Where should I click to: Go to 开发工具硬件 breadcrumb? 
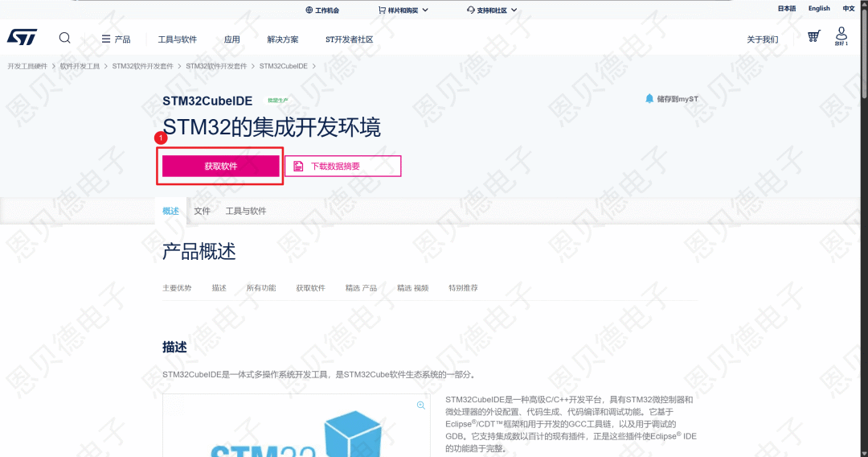click(27, 66)
